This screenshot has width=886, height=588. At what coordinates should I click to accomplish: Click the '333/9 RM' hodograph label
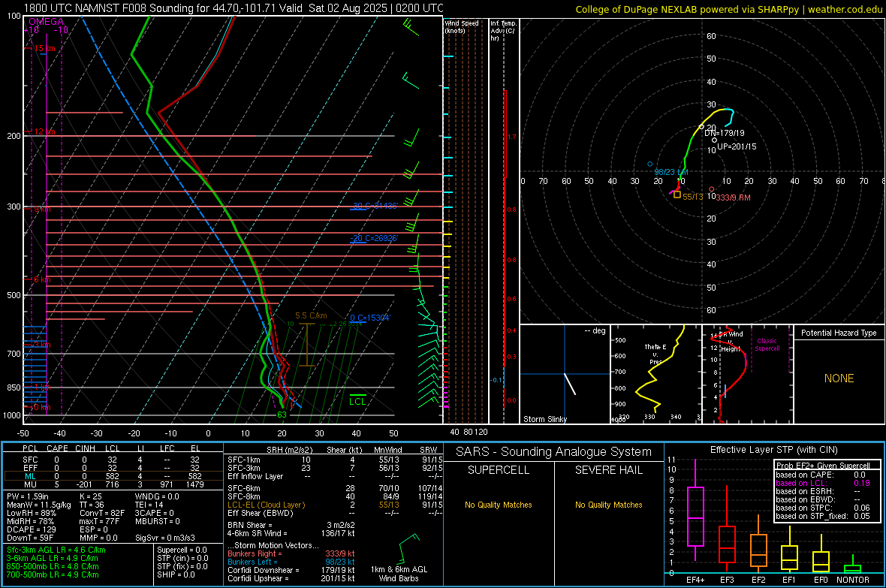(x=733, y=198)
